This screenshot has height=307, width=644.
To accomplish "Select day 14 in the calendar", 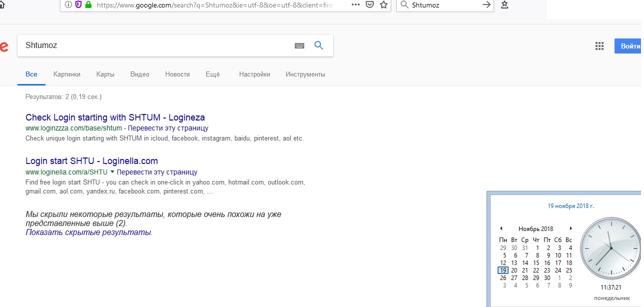I will pos(525,262).
